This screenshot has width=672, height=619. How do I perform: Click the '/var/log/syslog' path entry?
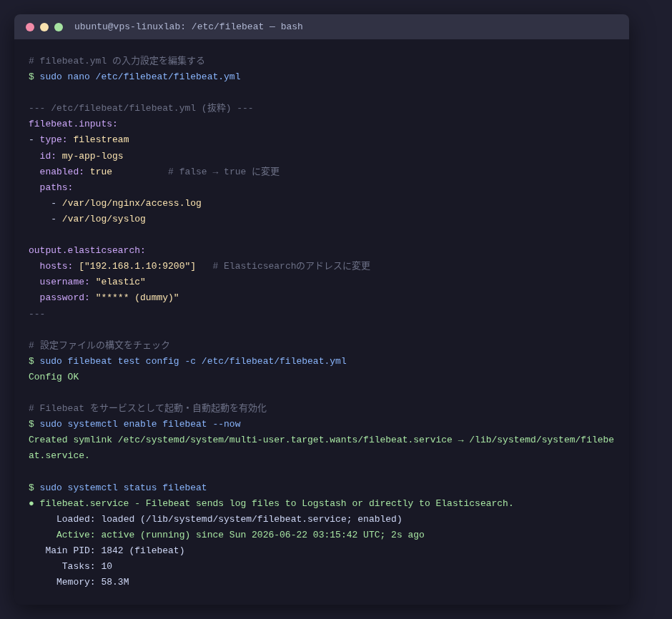(104, 219)
